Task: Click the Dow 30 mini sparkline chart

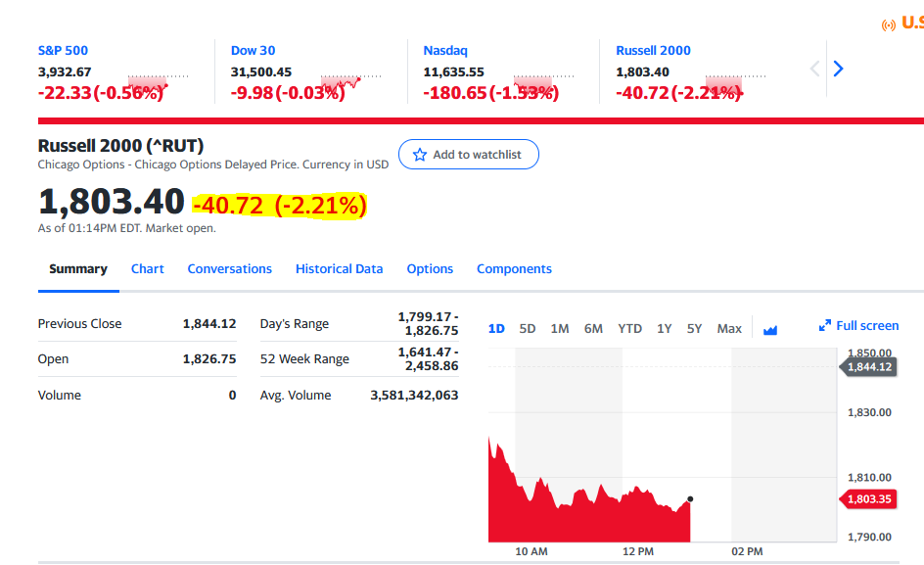Action: tap(350, 86)
